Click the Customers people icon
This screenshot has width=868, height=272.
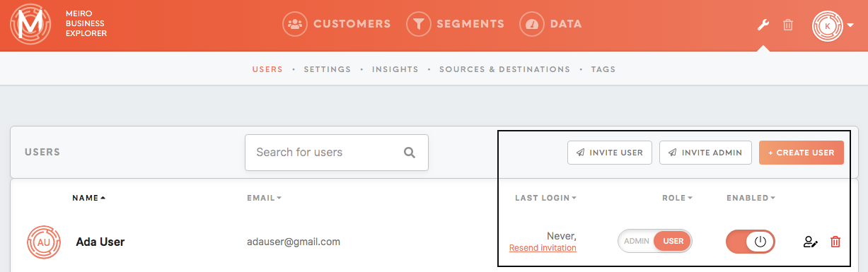coord(295,24)
